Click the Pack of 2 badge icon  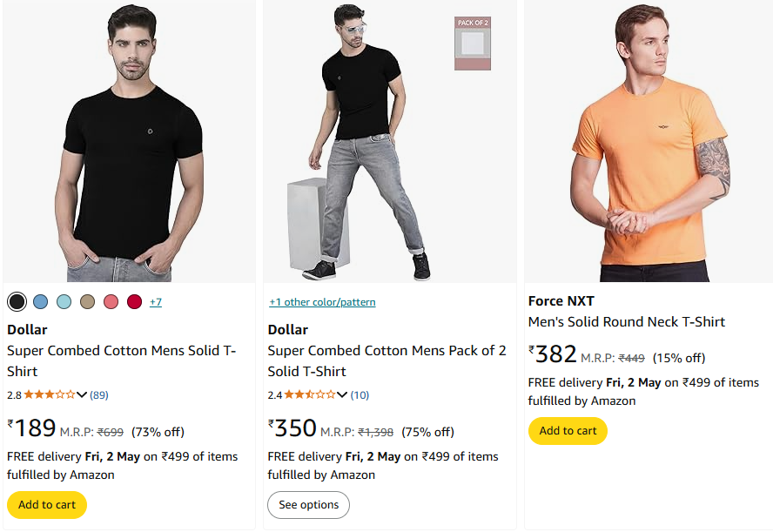473,44
